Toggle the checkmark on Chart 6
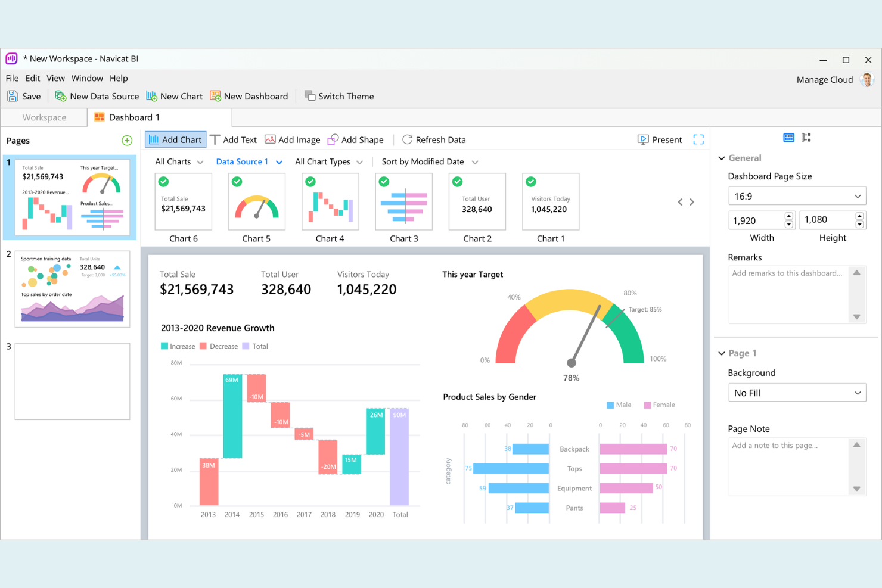The height and width of the screenshot is (588, 882). [x=163, y=182]
